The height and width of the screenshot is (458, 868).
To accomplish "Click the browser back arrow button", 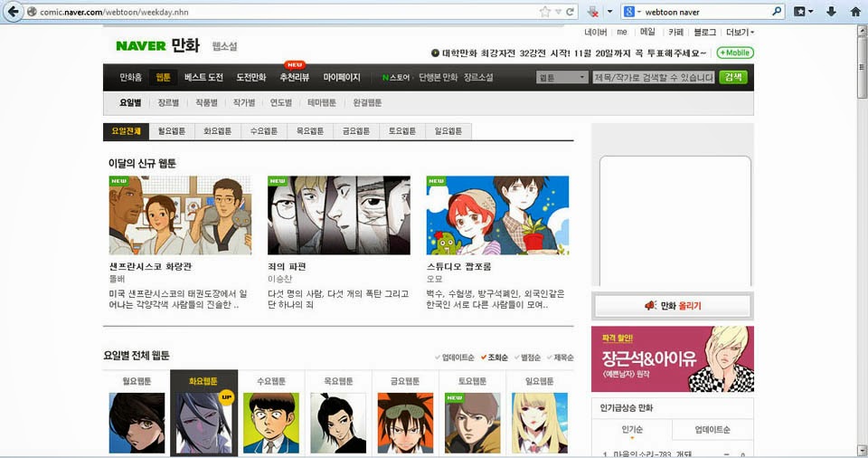I will tap(12, 11).
